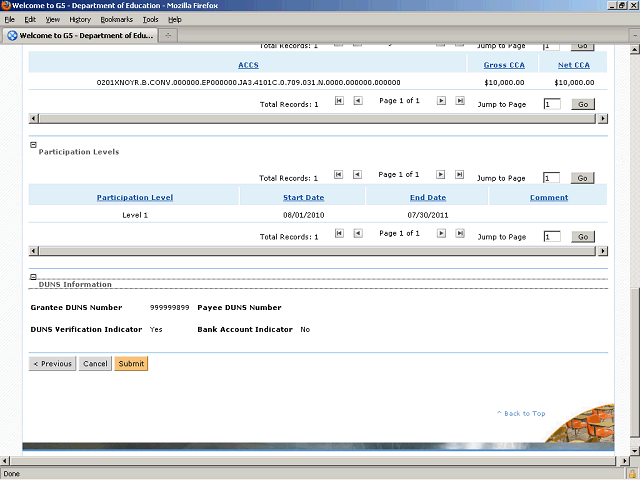
Task: Sort by Gross CCA column
Action: (504, 65)
